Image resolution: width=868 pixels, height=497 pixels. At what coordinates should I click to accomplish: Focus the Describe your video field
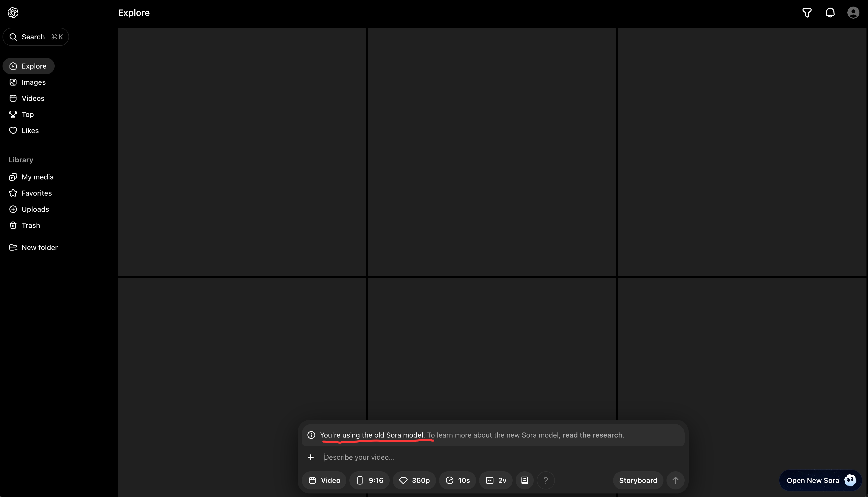[478, 457]
